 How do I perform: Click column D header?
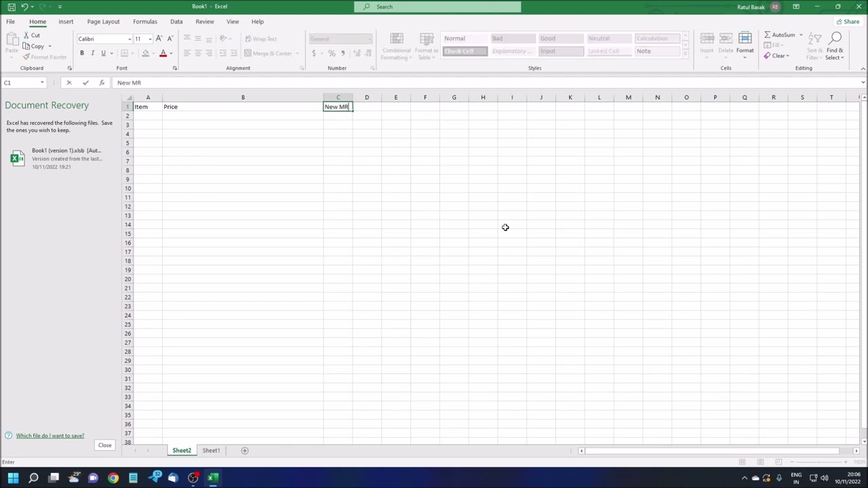[367, 98]
